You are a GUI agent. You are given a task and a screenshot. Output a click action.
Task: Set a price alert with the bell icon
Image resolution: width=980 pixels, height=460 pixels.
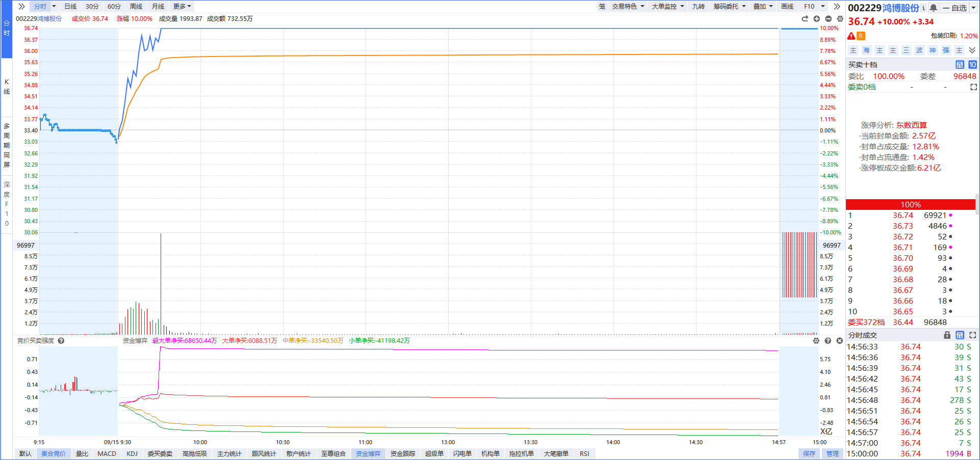[x=933, y=8]
